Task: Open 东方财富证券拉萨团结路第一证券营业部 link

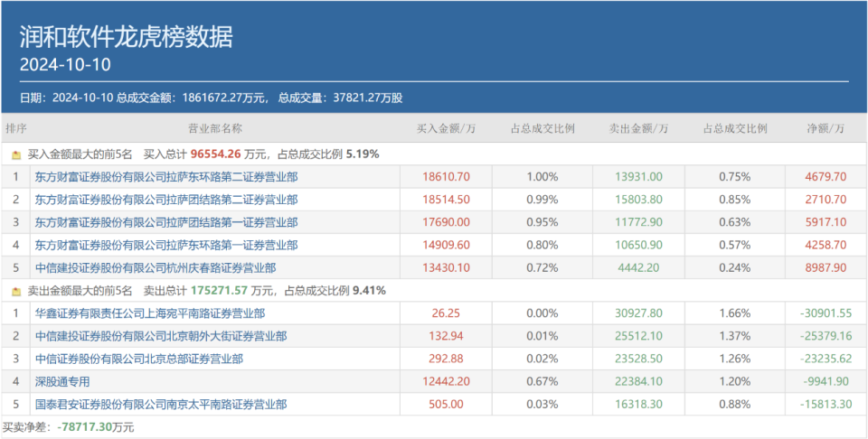Action: (x=166, y=222)
